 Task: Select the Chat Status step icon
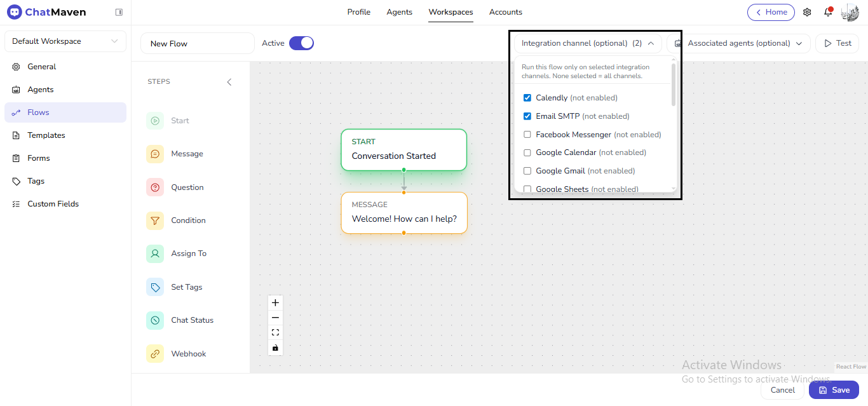pyautogui.click(x=154, y=320)
